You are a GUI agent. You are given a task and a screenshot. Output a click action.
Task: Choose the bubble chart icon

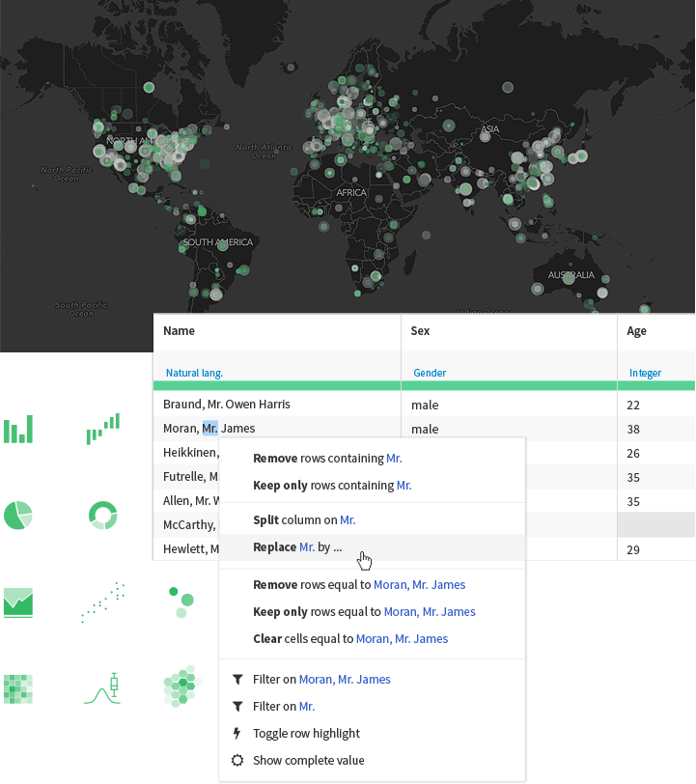pos(181,602)
